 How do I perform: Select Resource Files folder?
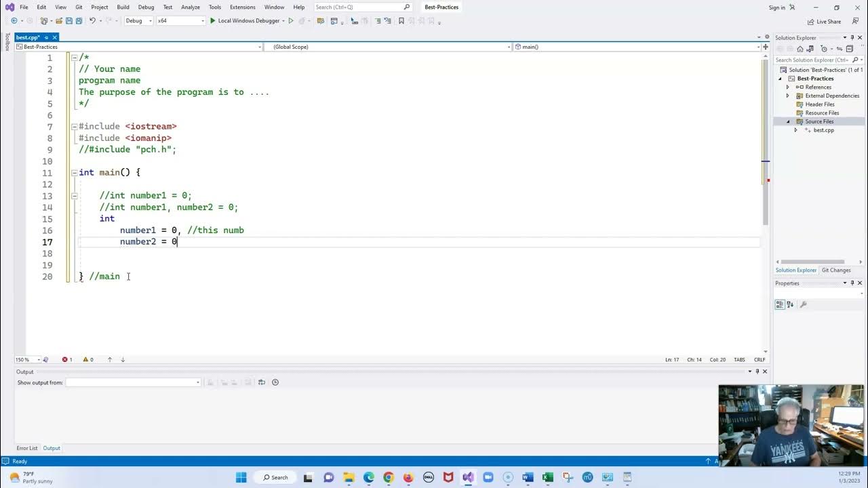(x=822, y=113)
